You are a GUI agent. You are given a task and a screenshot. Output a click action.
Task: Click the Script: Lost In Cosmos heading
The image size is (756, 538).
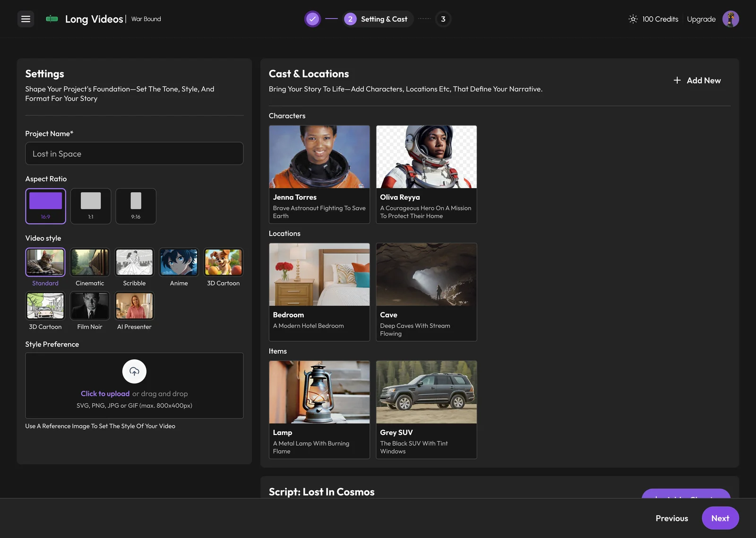tap(322, 492)
